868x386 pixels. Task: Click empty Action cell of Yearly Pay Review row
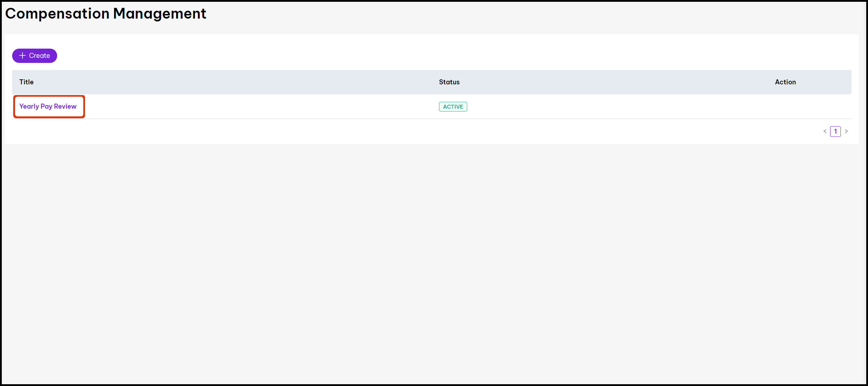point(785,107)
